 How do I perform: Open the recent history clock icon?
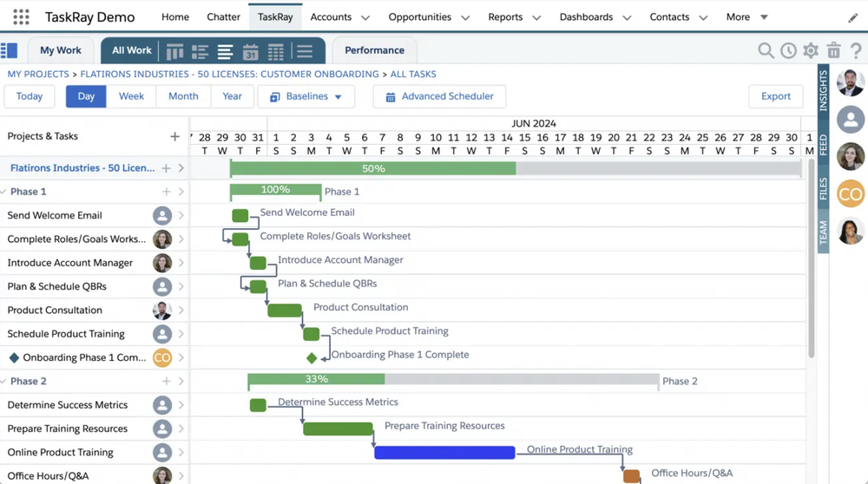788,51
